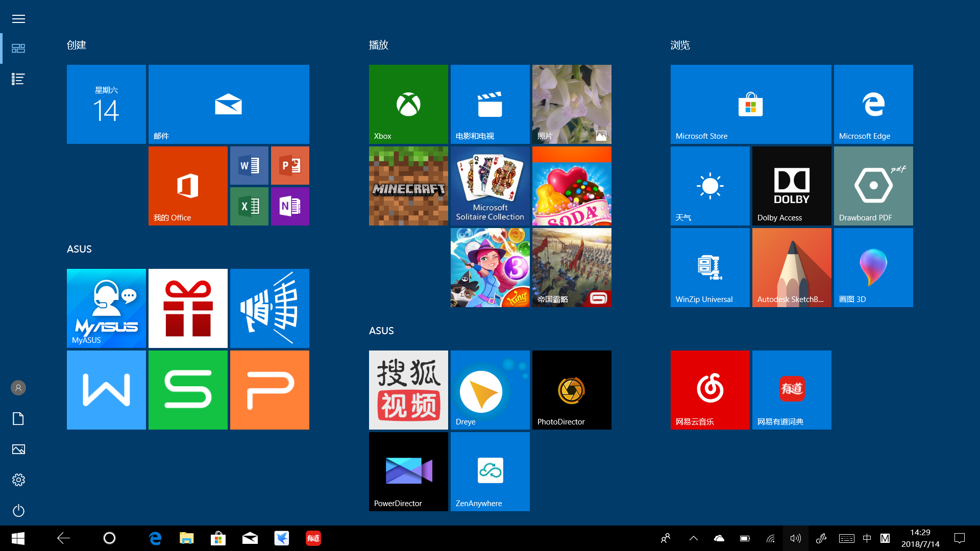Open the 帝国霸略 game tile
Screen dimensions: 980x551
[x=572, y=267]
